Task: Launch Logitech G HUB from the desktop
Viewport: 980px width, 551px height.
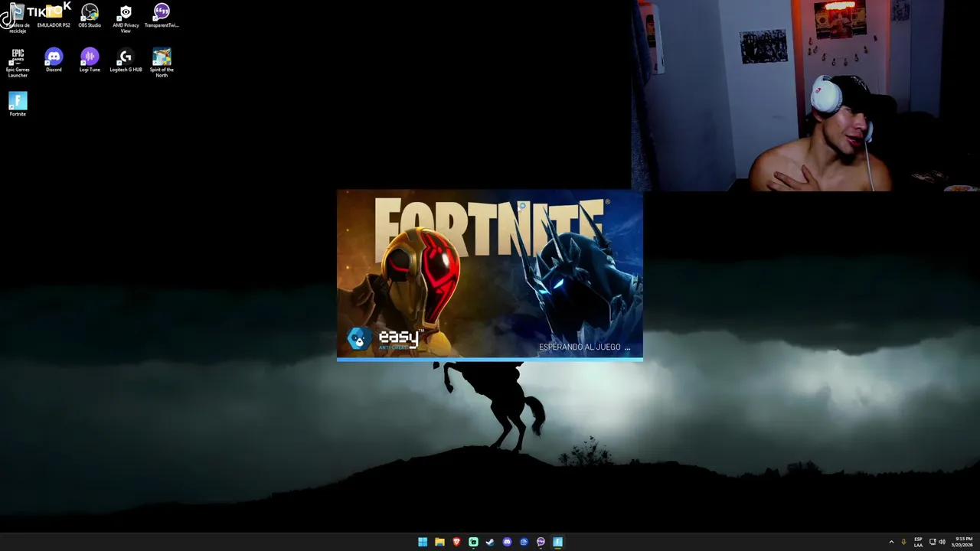Action: 126,60
